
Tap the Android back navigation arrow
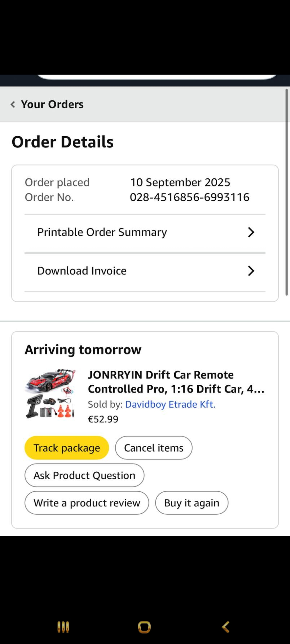coord(226,627)
